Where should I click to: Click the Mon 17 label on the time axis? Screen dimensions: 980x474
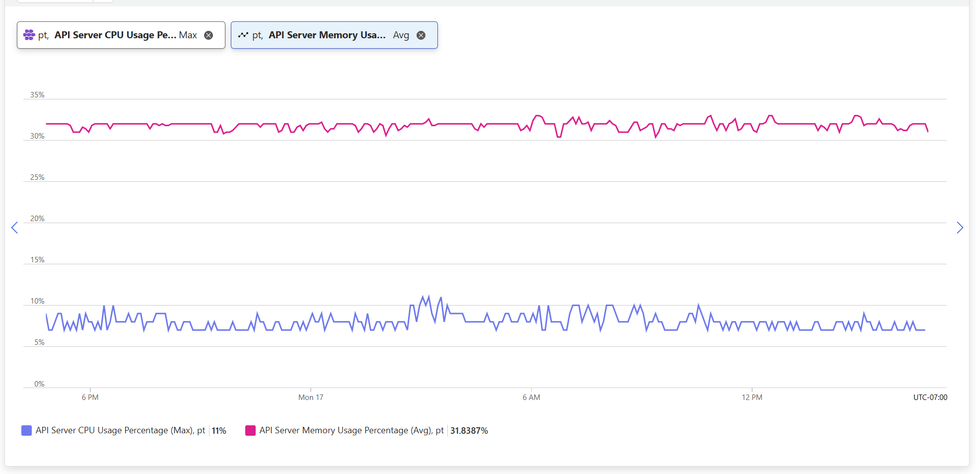pyautogui.click(x=310, y=397)
